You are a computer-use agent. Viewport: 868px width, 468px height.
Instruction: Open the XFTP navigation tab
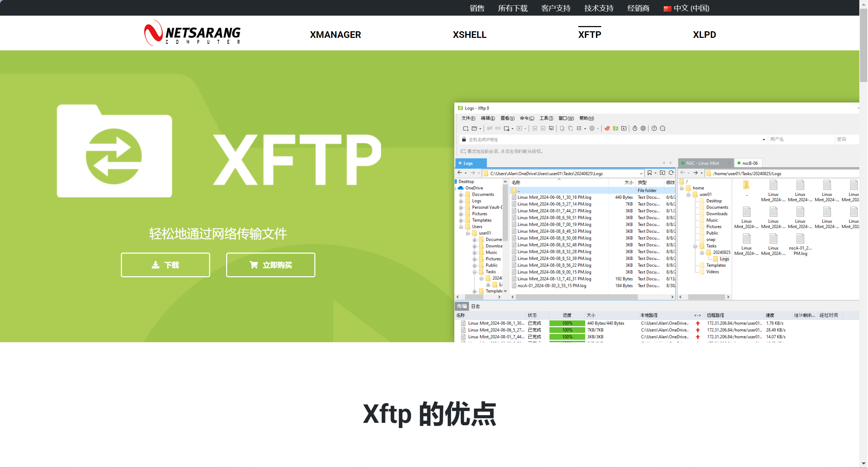pyautogui.click(x=589, y=35)
